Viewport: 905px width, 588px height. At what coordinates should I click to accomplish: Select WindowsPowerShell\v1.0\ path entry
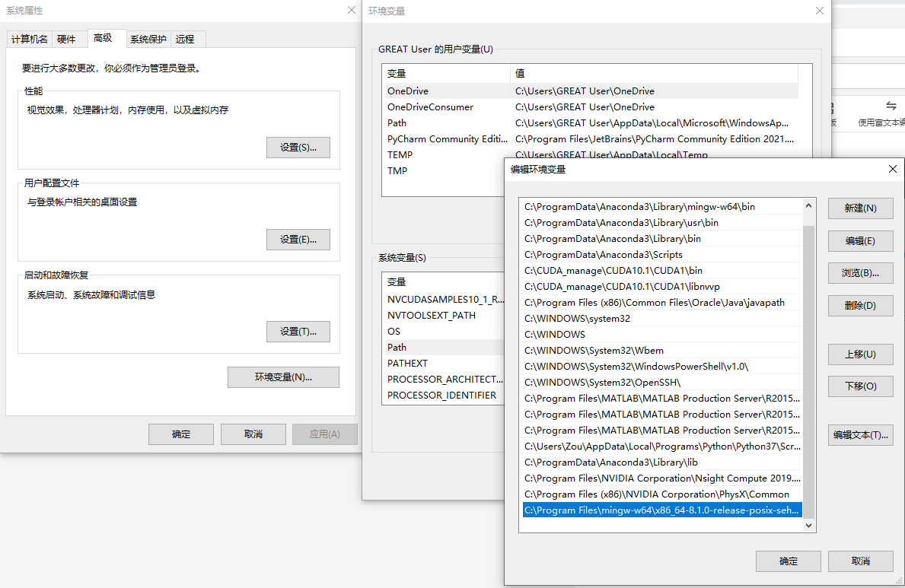(662, 367)
